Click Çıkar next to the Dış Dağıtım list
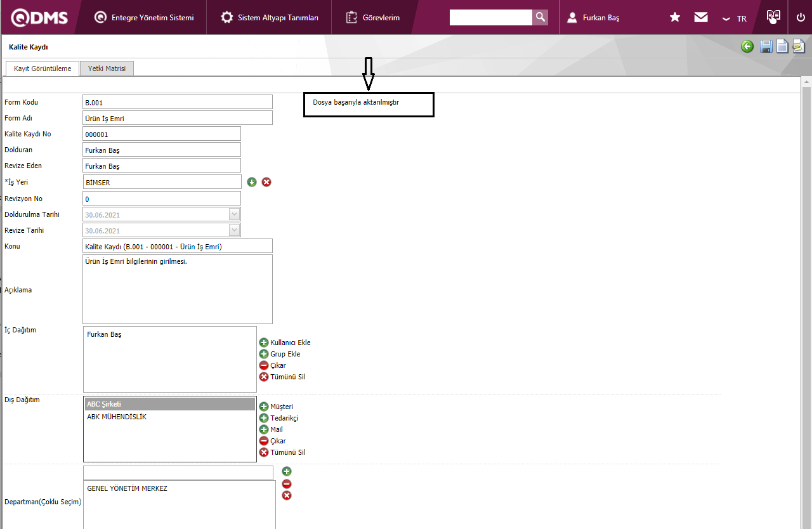The width and height of the screenshot is (812, 529). coord(273,441)
